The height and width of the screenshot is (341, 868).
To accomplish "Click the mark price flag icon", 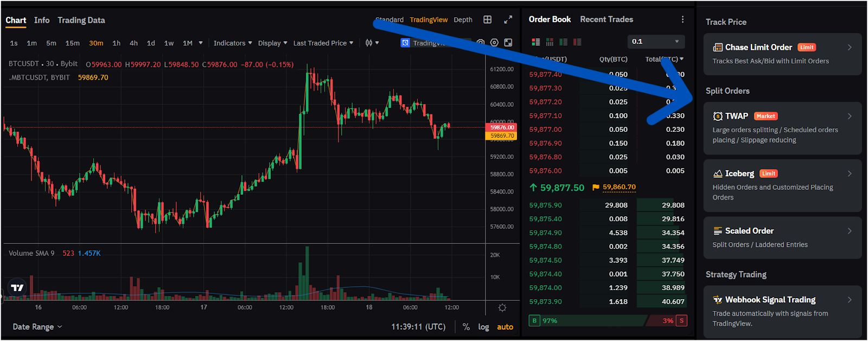I will (x=596, y=188).
